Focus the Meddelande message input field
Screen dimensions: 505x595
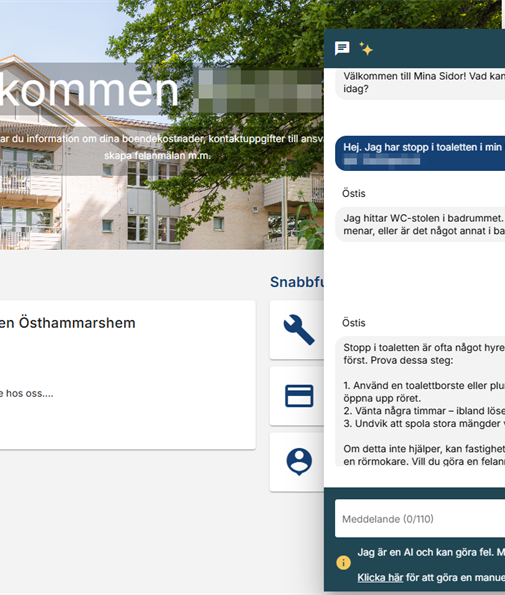420,518
